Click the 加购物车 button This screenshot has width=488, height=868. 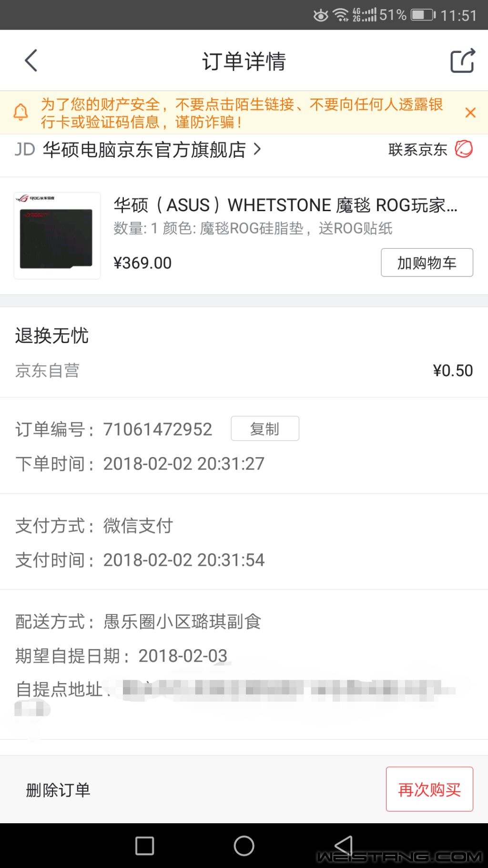tap(427, 263)
